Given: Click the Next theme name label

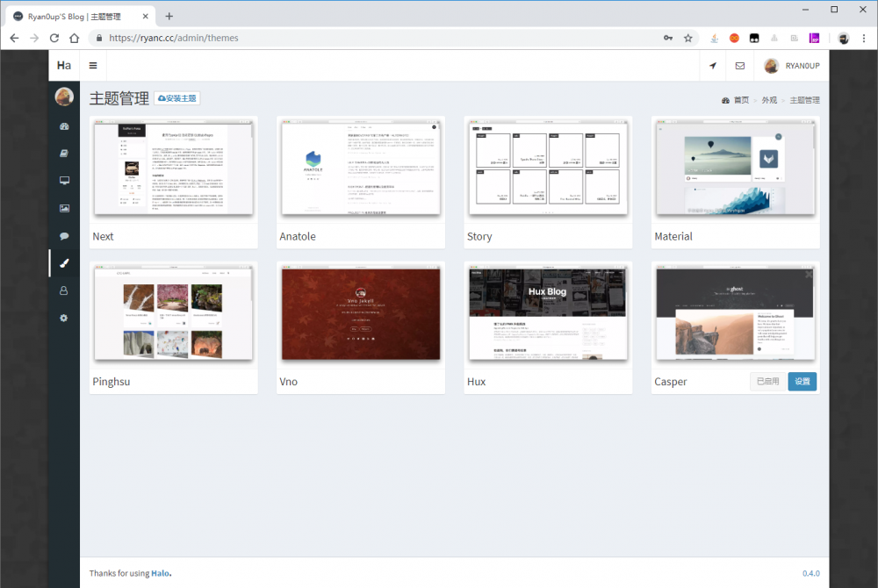Looking at the screenshot, I should [103, 237].
